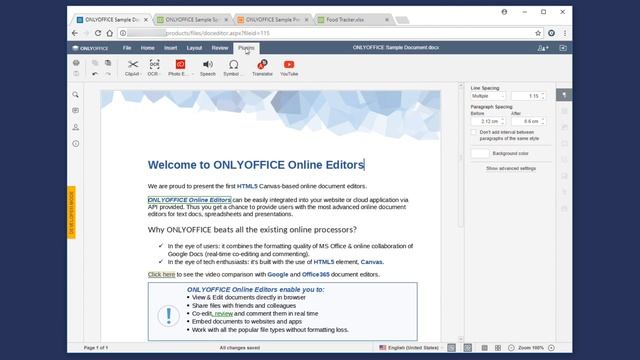Reload the browser page
The image size is (640, 360).
(x=98, y=33)
